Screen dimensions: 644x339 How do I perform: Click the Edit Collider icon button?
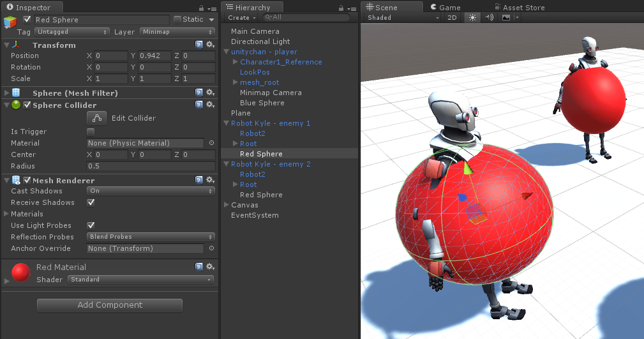coord(97,118)
